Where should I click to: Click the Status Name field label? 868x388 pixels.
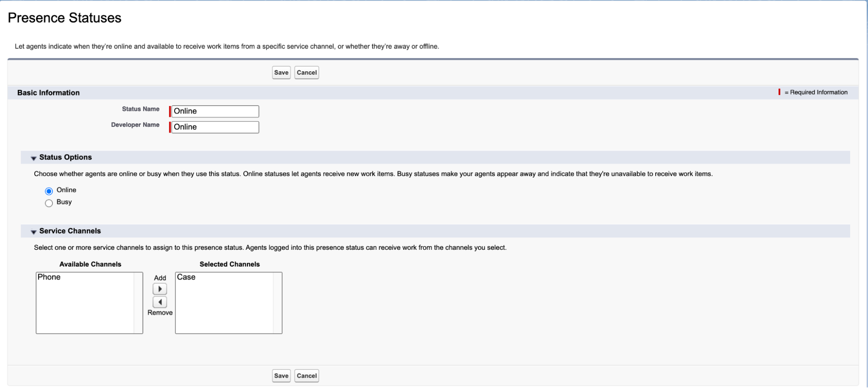coord(140,109)
